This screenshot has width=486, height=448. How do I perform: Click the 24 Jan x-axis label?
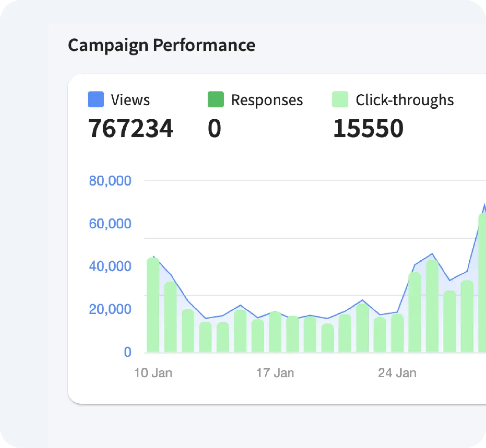coord(397,373)
